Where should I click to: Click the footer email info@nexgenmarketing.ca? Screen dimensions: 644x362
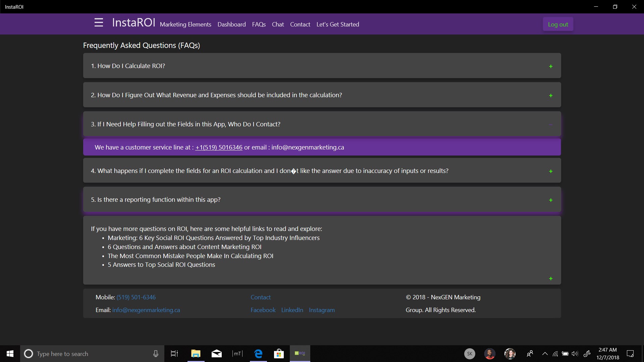146,310
